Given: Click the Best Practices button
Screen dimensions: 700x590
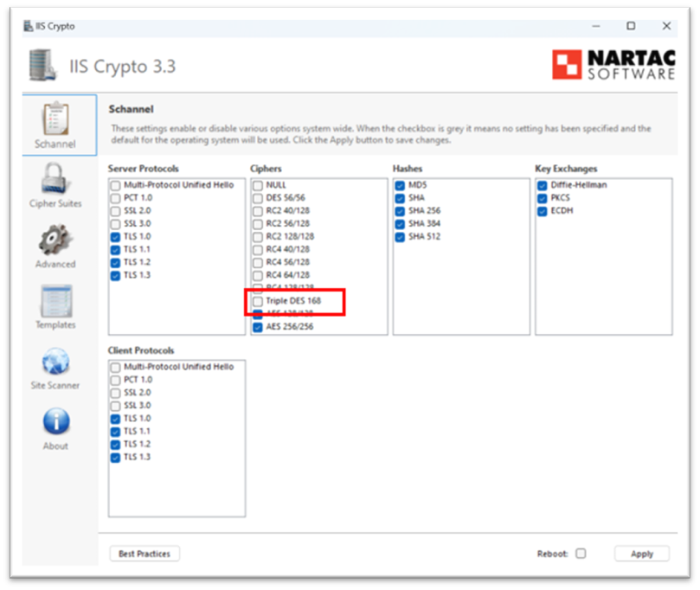Looking at the screenshot, I should pos(144,554).
